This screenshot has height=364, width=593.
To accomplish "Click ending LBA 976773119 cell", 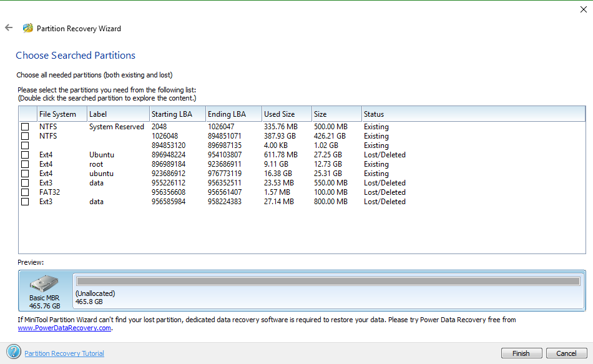I will pyautogui.click(x=225, y=174).
